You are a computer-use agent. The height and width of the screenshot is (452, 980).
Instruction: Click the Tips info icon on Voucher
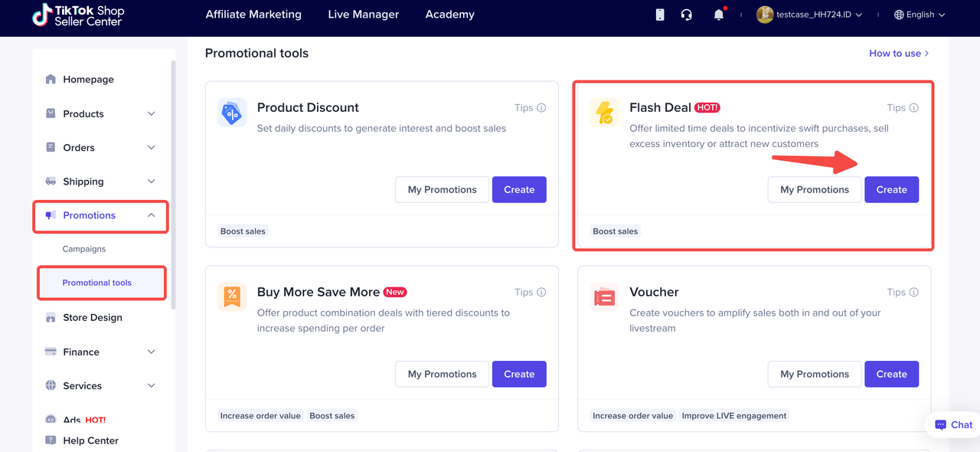pos(913,292)
